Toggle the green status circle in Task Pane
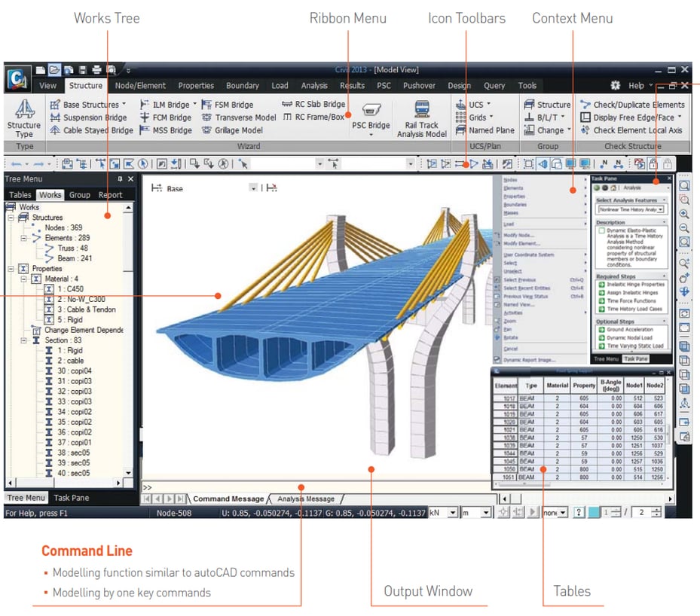The image size is (700, 616). 598,188
